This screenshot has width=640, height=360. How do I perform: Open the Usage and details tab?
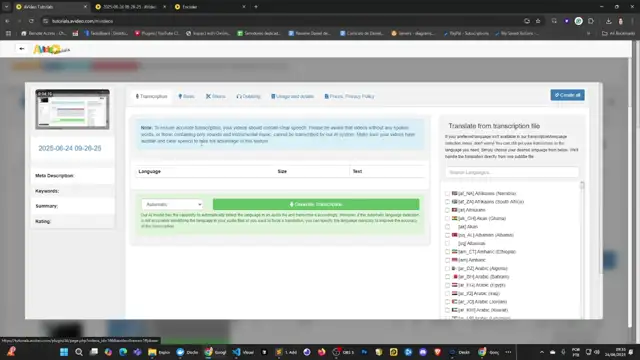(x=292, y=96)
